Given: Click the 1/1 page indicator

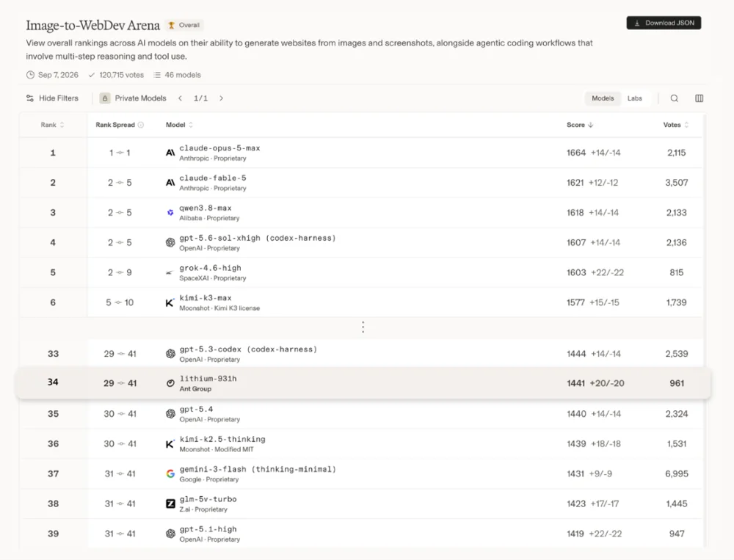Looking at the screenshot, I should [201, 98].
